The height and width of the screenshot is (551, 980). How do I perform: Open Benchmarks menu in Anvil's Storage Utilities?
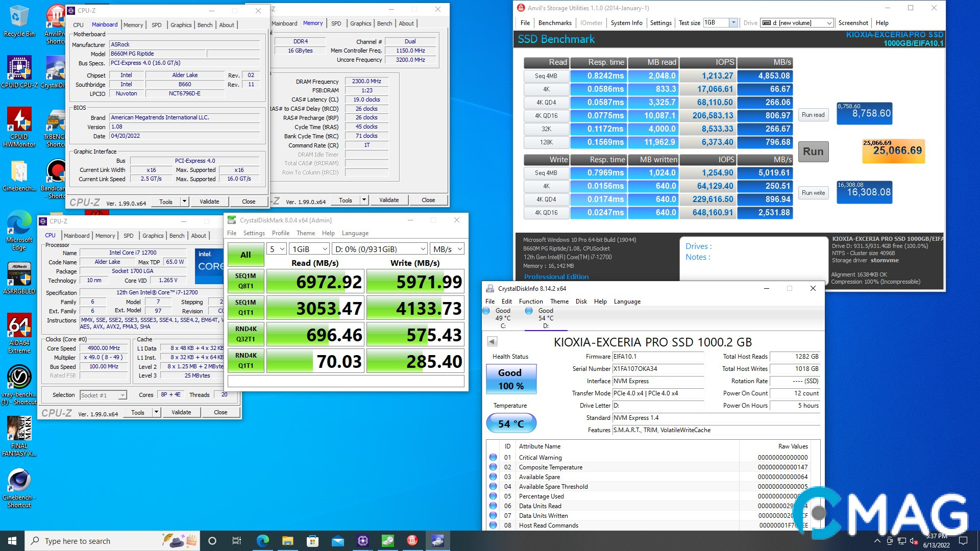point(555,23)
